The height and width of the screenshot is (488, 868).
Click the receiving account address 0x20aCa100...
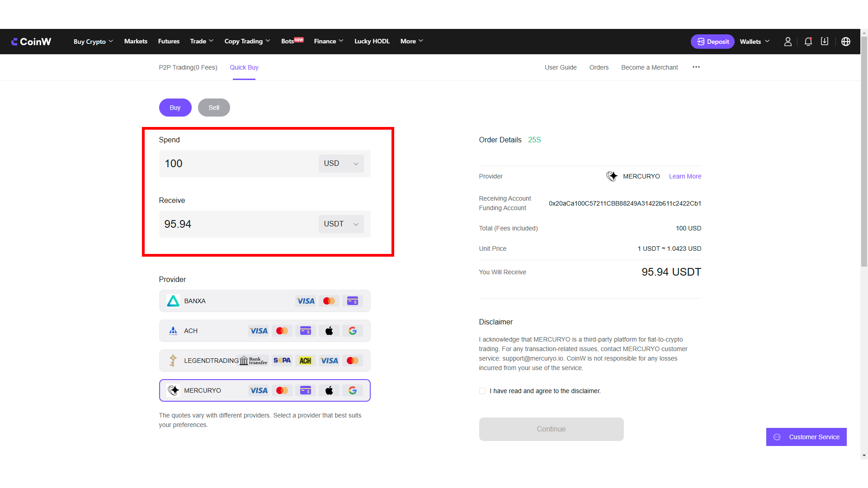click(x=625, y=203)
